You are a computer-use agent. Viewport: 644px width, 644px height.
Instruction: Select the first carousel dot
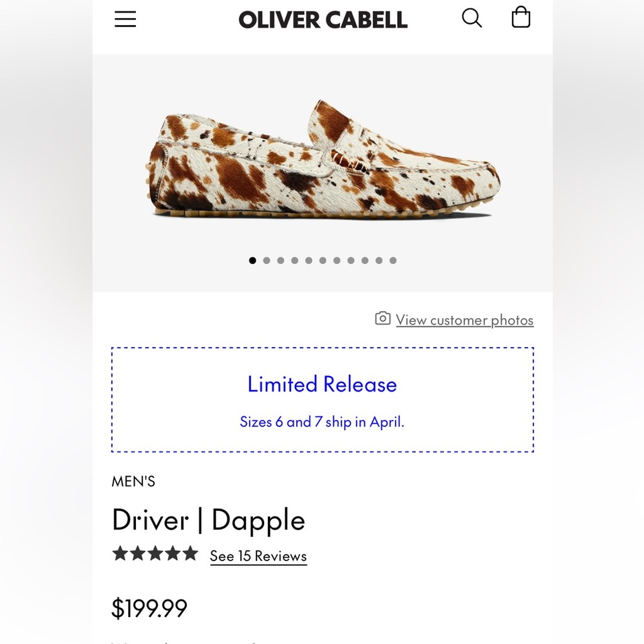(x=252, y=260)
